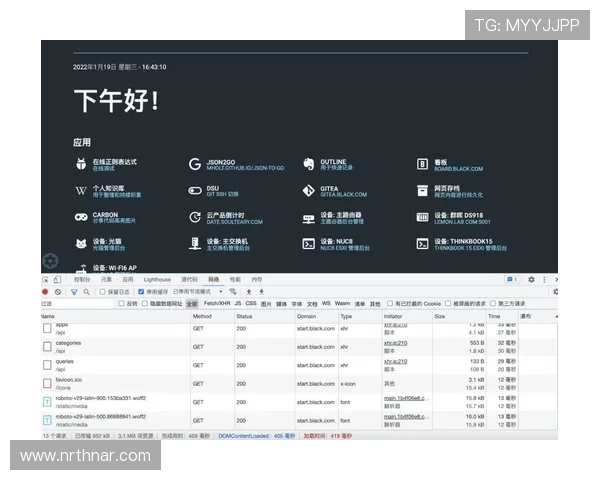Uncheck the 停用缓存 checkbox
600x480 pixels.
point(141,292)
